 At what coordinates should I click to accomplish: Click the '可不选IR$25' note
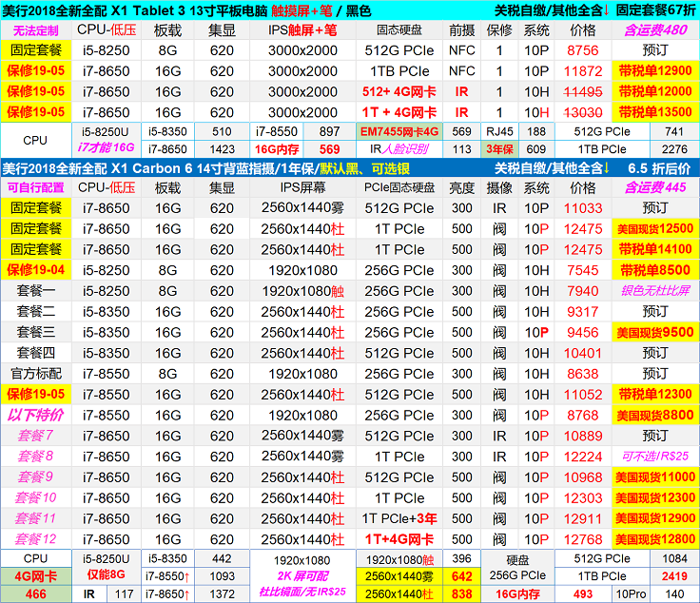click(x=655, y=457)
